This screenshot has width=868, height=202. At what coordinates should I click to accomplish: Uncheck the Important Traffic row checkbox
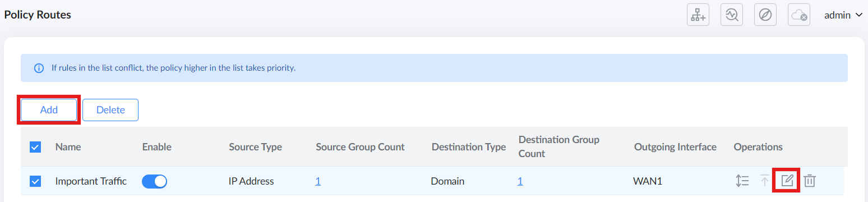pos(35,181)
